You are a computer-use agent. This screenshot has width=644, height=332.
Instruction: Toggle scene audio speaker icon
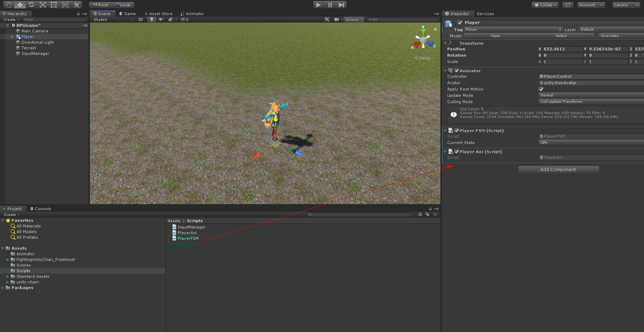click(161, 19)
